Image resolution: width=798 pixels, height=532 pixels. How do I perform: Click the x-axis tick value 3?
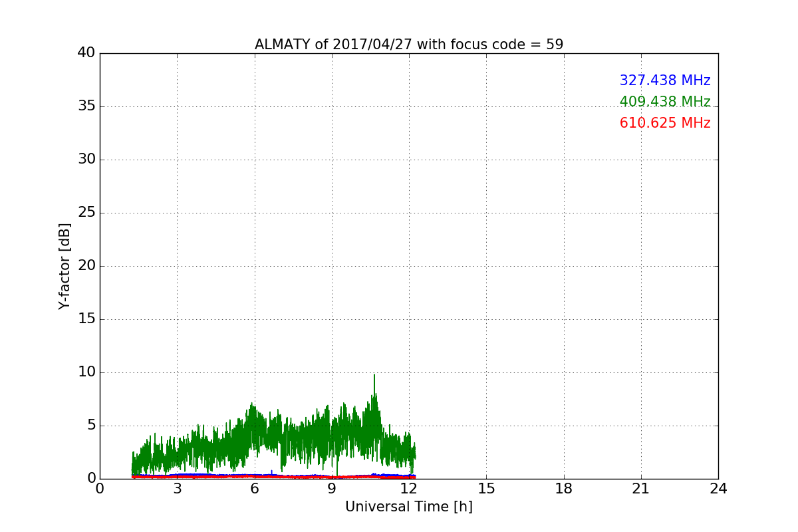pyautogui.click(x=177, y=489)
